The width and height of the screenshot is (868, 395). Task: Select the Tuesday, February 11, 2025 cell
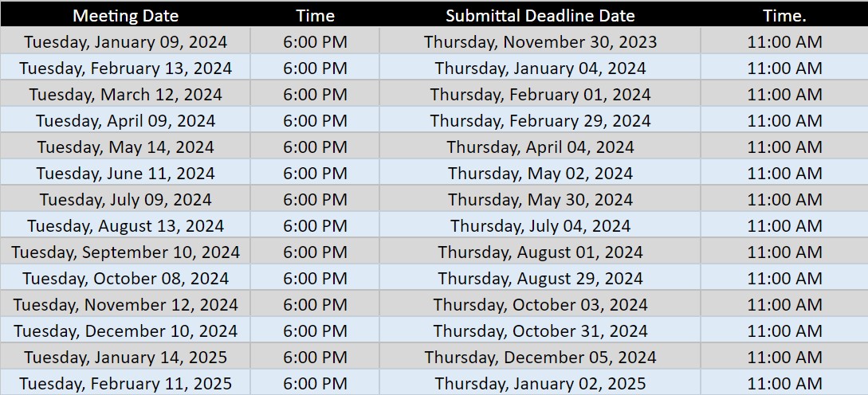click(125, 384)
